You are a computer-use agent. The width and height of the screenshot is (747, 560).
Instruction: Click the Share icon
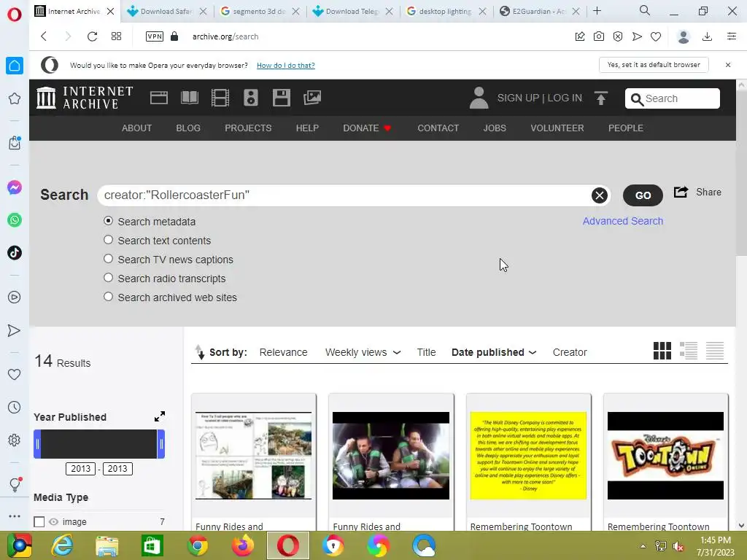coord(681,192)
